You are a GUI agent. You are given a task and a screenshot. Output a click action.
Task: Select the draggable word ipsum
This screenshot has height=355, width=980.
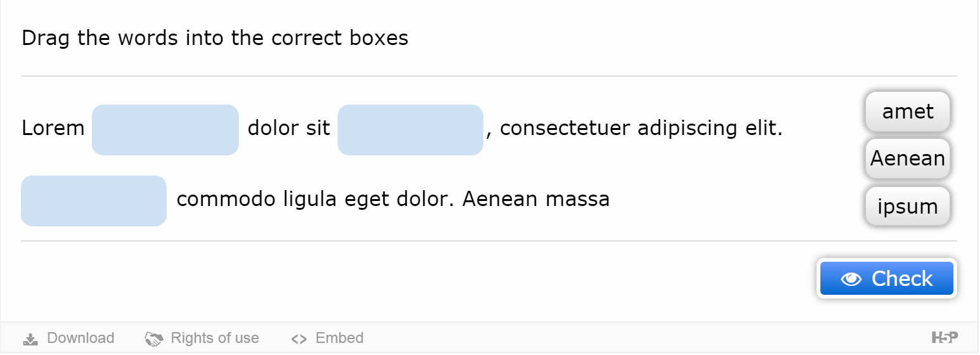pyautogui.click(x=908, y=206)
